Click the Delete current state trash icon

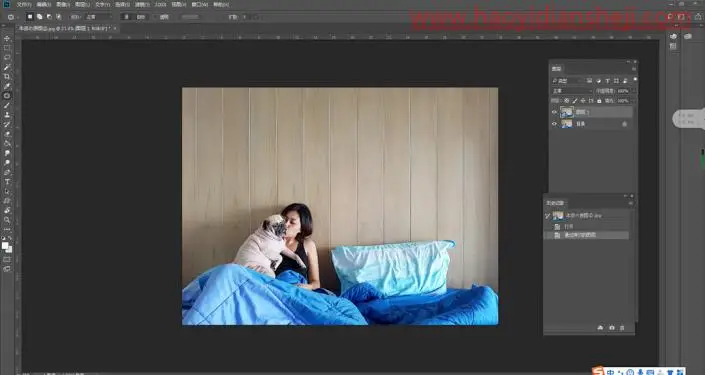click(x=622, y=328)
